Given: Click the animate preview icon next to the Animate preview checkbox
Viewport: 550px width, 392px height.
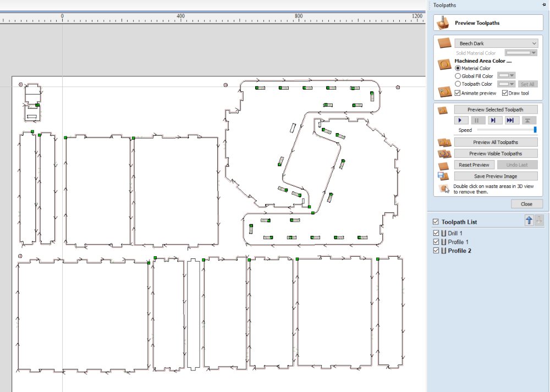Looking at the screenshot, I should [444, 92].
